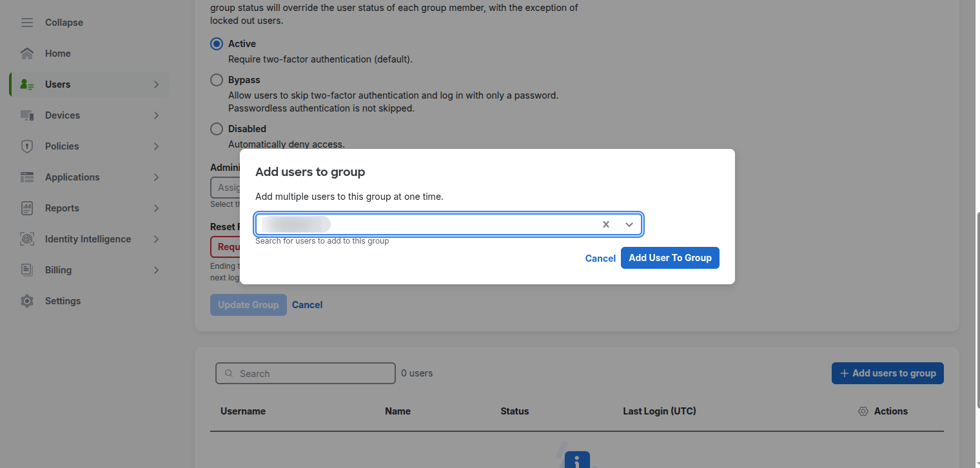Click the Add users to group button
The height and width of the screenshot is (468, 980).
(x=888, y=373)
